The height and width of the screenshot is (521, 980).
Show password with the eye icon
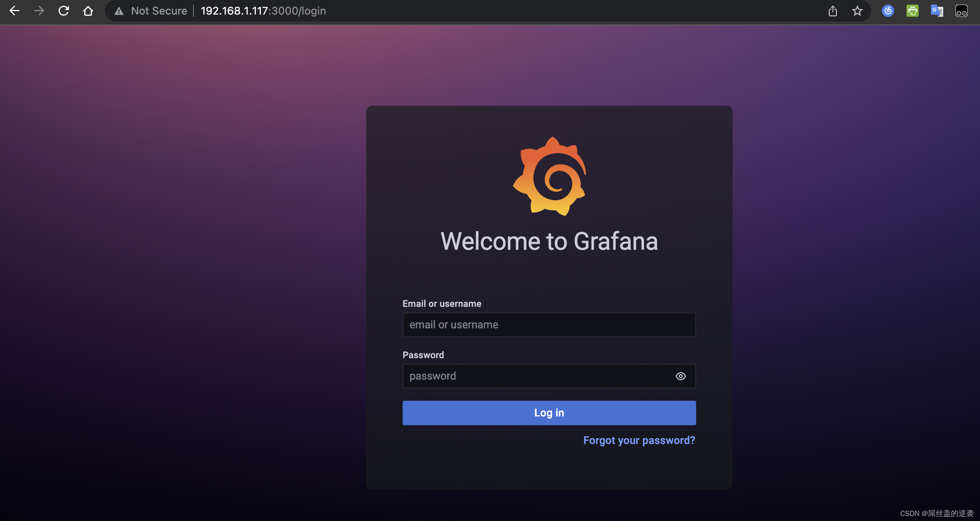[x=681, y=376]
